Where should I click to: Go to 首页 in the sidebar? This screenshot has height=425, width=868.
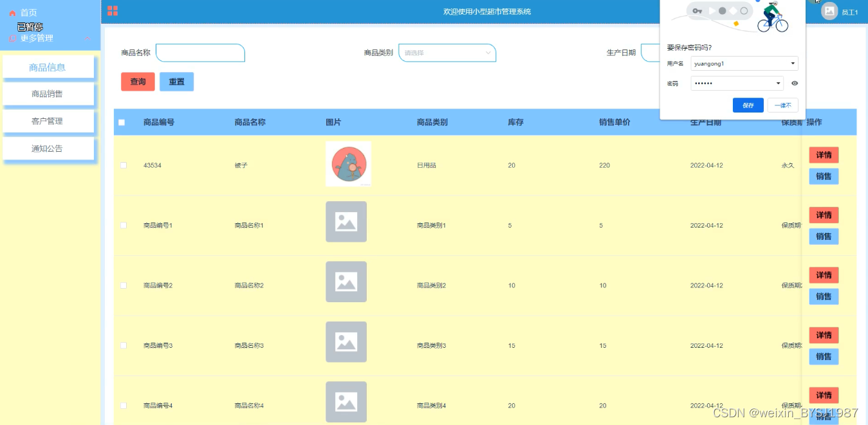pyautogui.click(x=29, y=13)
